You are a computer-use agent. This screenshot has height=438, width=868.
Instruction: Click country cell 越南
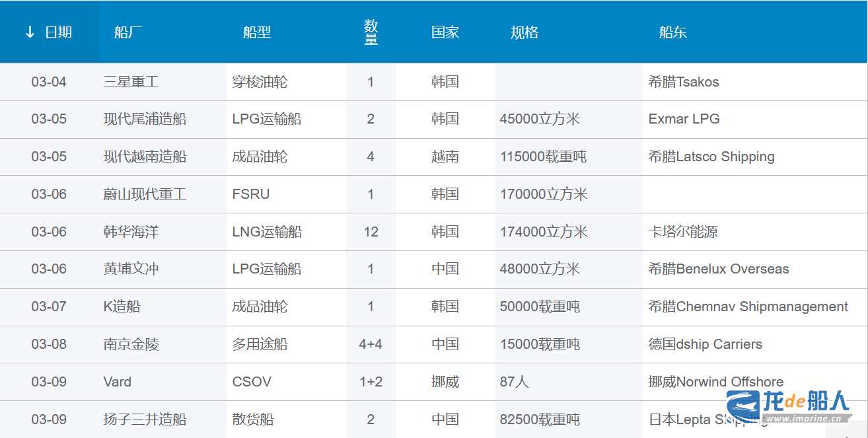(x=445, y=157)
